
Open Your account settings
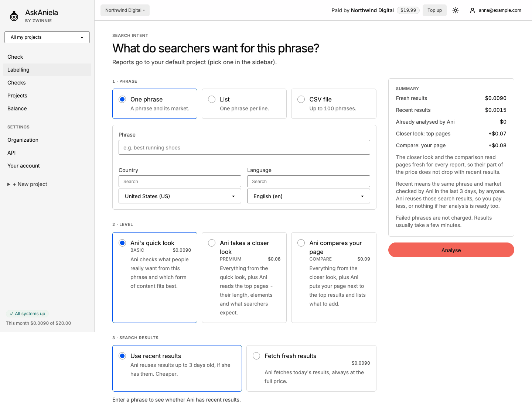(47, 166)
